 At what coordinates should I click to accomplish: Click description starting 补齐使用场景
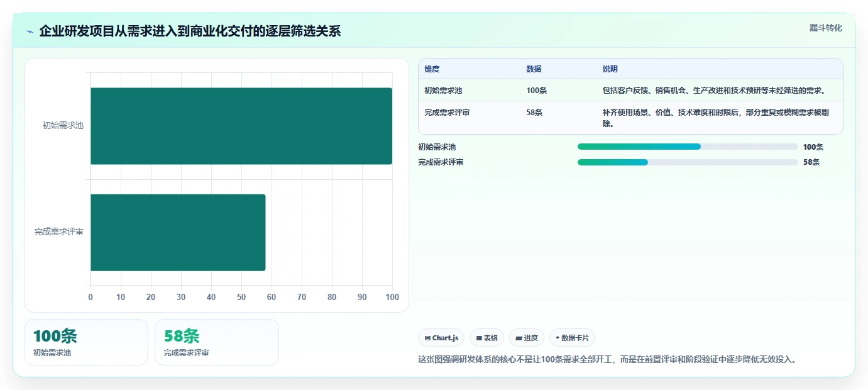click(x=715, y=118)
